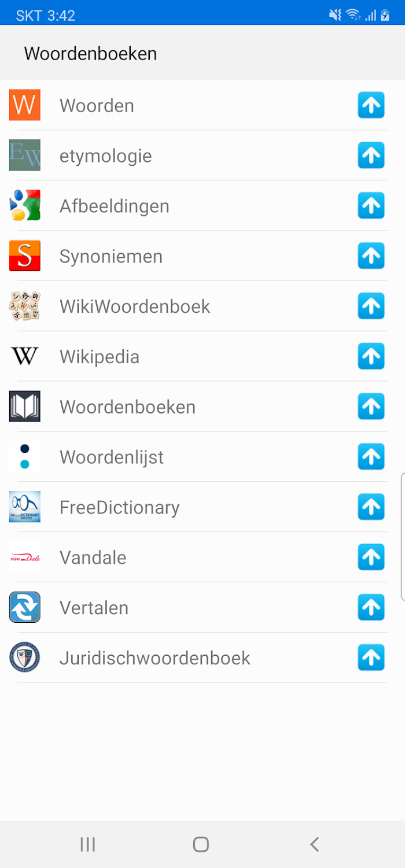The height and width of the screenshot is (868, 405).
Task: Choose the Vandale dictionary entry
Action: [203, 557]
